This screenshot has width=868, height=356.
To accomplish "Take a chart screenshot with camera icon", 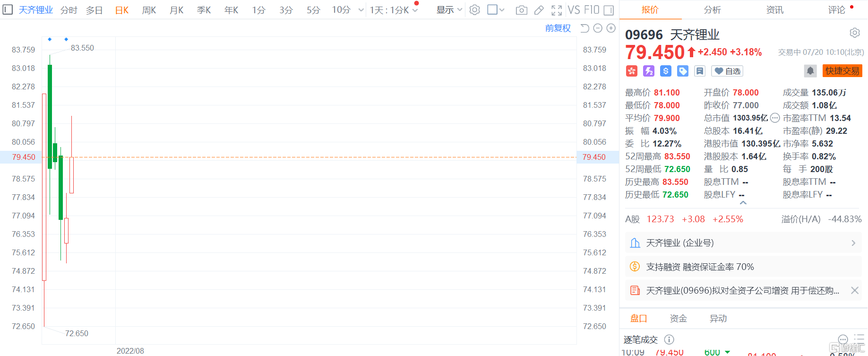I will click(x=522, y=10).
